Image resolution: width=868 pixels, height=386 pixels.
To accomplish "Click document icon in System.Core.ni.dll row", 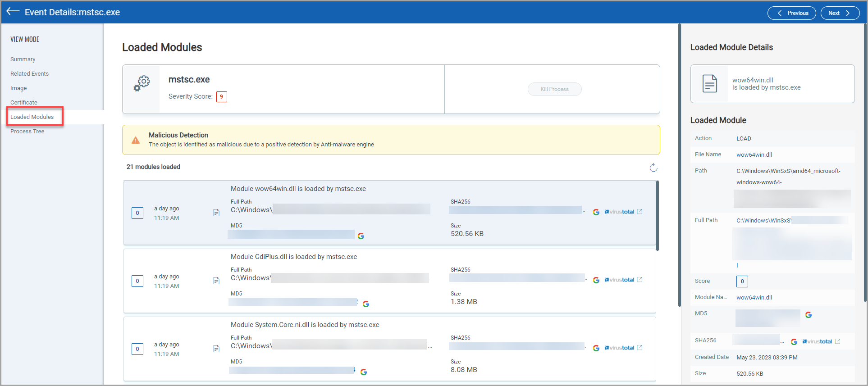I will point(216,349).
